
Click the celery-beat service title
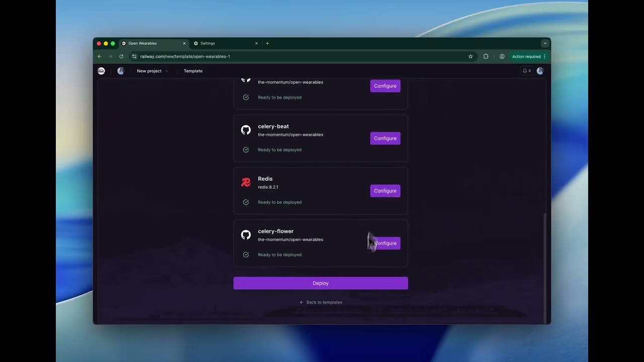click(x=273, y=126)
